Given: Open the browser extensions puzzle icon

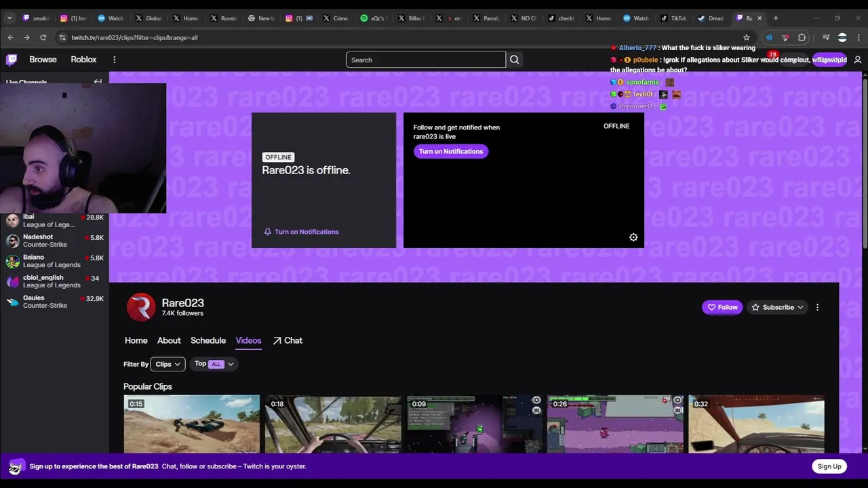Looking at the screenshot, I should [x=802, y=37].
